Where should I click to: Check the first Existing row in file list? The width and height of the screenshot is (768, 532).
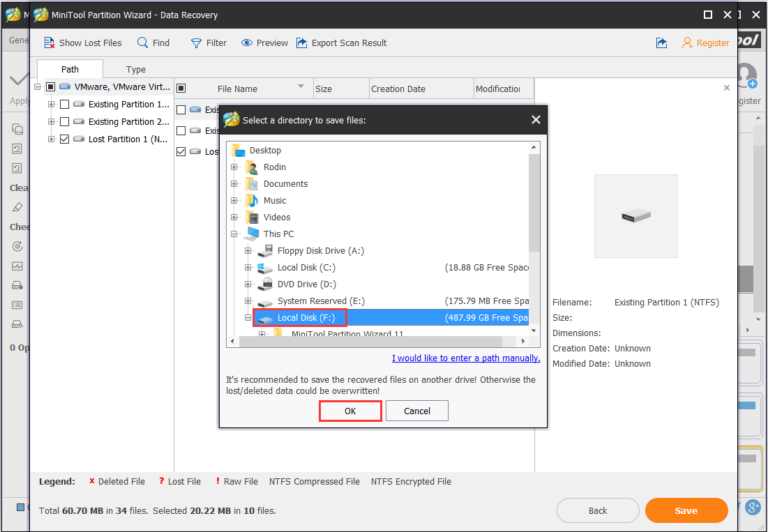click(181, 109)
